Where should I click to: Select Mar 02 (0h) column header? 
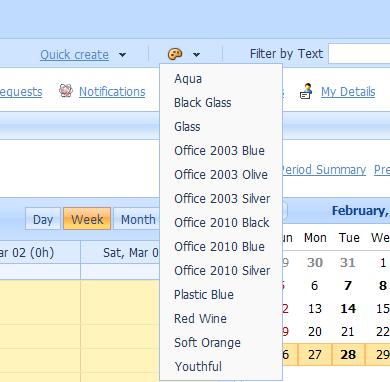[x=40, y=253]
